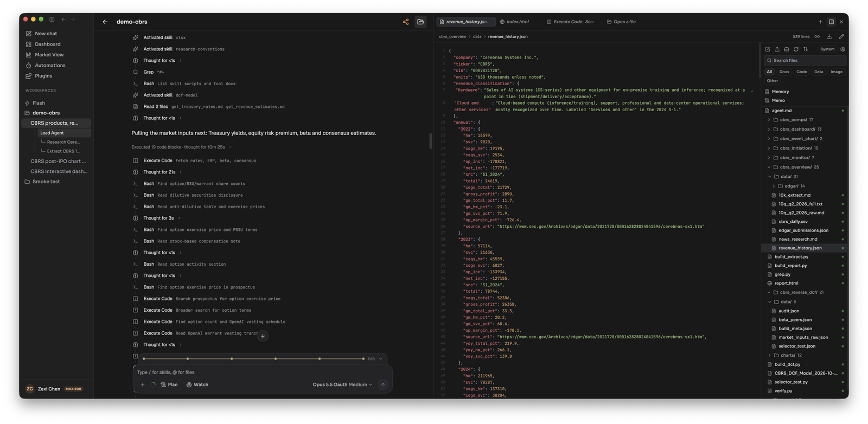Image resolution: width=868 pixels, height=424 pixels.
Task: Edit file with the pencil icon
Action: (x=841, y=37)
